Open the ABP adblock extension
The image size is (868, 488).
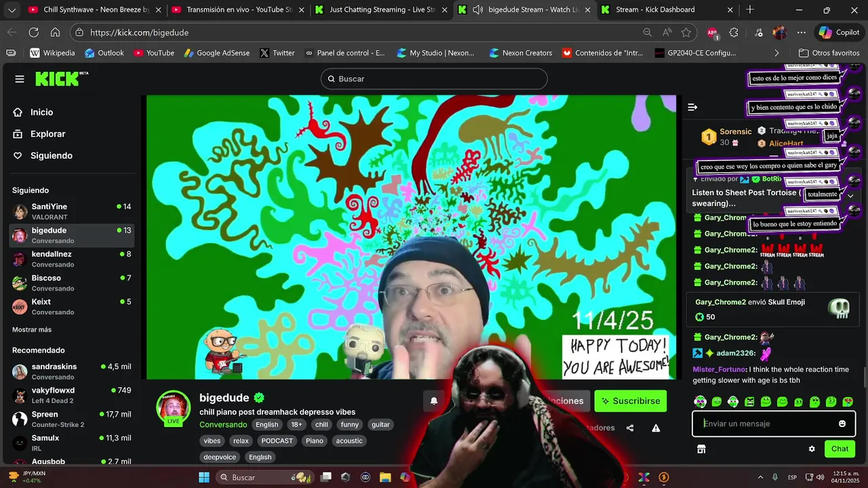[x=713, y=33]
